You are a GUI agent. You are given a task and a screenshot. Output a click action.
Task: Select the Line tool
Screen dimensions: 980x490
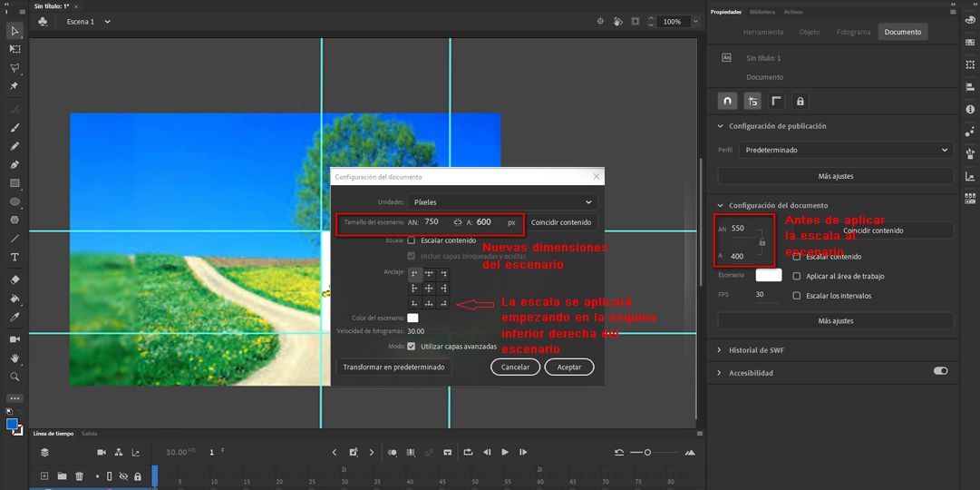coord(15,239)
